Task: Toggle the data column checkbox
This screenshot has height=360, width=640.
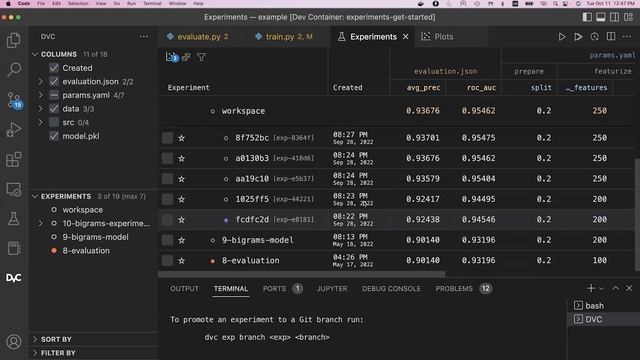Action: tap(54, 109)
